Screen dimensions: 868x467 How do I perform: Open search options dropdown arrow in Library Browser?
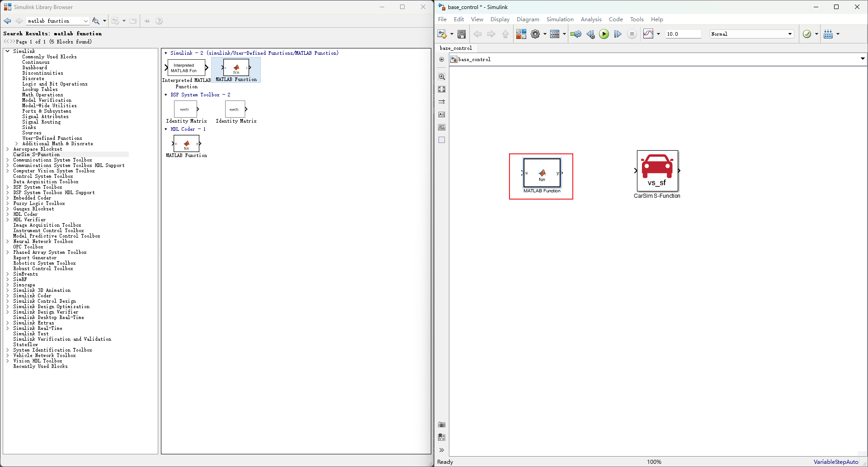click(104, 21)
